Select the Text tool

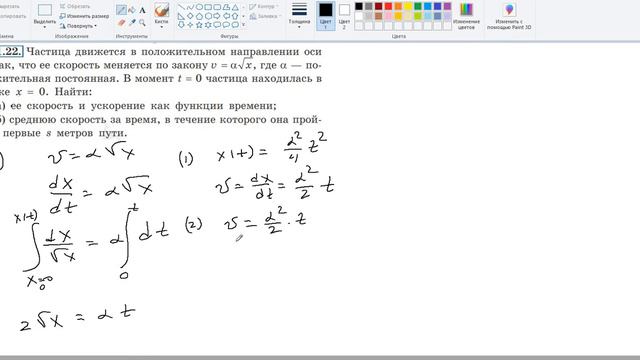pos(142,10)
